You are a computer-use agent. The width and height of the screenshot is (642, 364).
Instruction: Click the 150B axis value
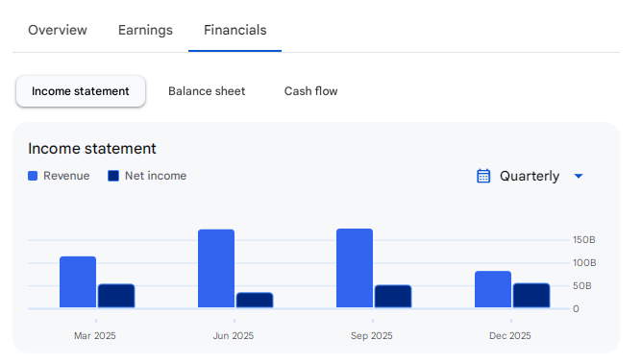coord(584,240)
